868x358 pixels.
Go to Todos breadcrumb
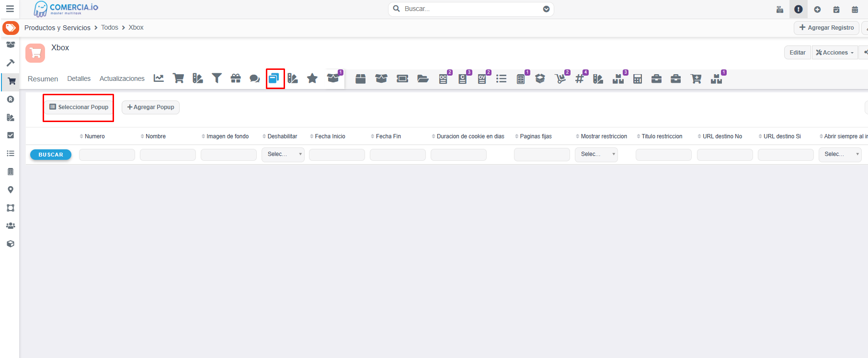click(110, 27)
